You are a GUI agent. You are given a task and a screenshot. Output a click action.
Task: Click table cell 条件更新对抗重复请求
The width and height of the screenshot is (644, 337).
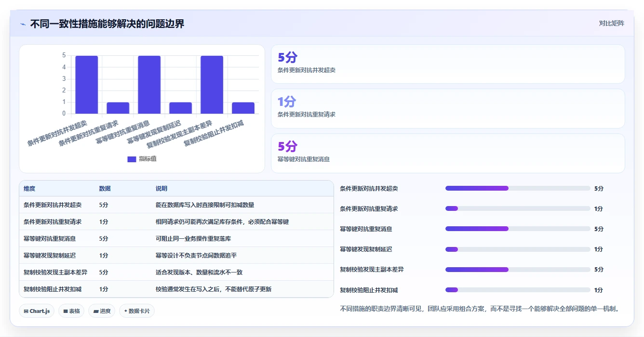[x=53, y=221]
